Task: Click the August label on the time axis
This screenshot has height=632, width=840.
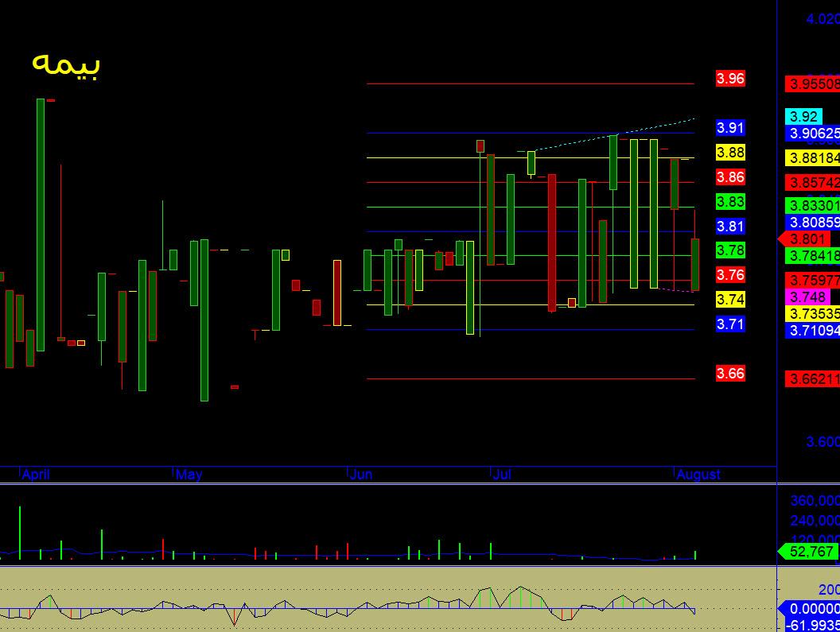Action: point(698,475)
